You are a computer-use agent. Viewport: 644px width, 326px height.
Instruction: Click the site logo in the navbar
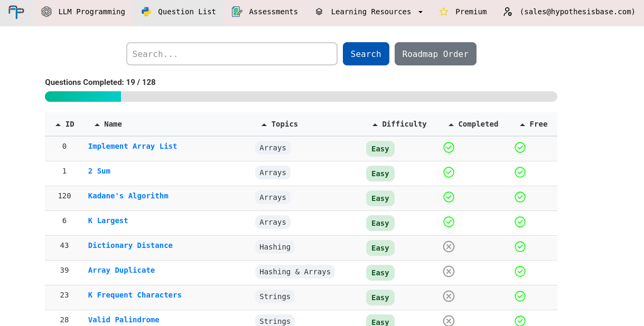point(16,12)
